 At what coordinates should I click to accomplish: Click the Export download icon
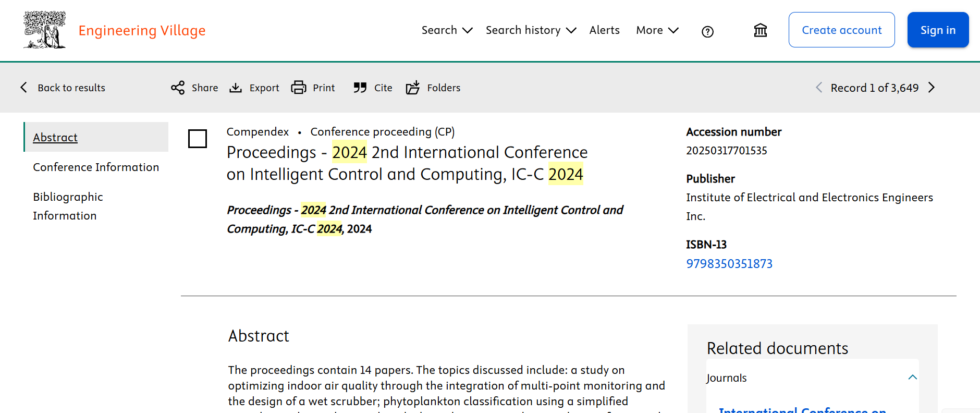pos(236,88)
